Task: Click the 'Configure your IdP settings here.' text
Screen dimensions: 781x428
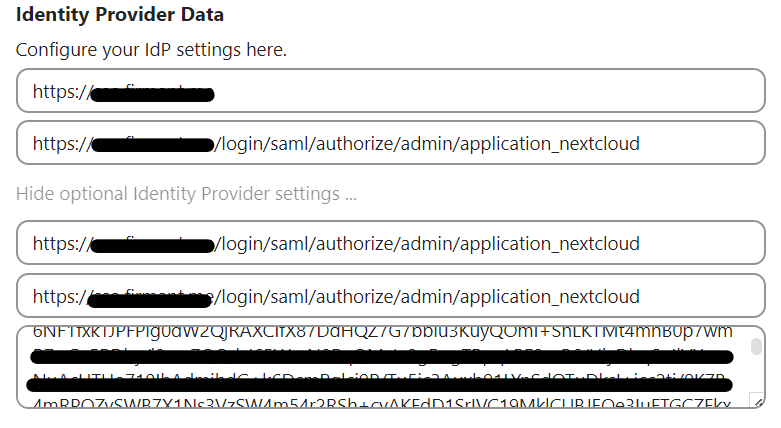Action: click(x=151, y=49)
